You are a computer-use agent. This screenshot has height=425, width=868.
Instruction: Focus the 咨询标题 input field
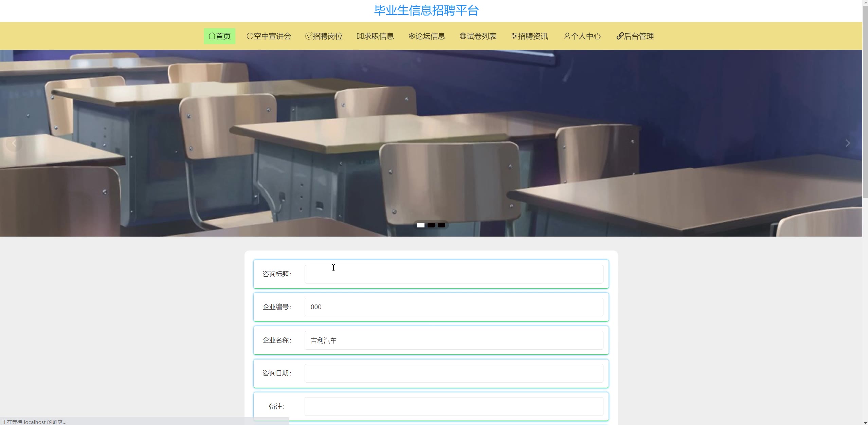tap(454, 274)
